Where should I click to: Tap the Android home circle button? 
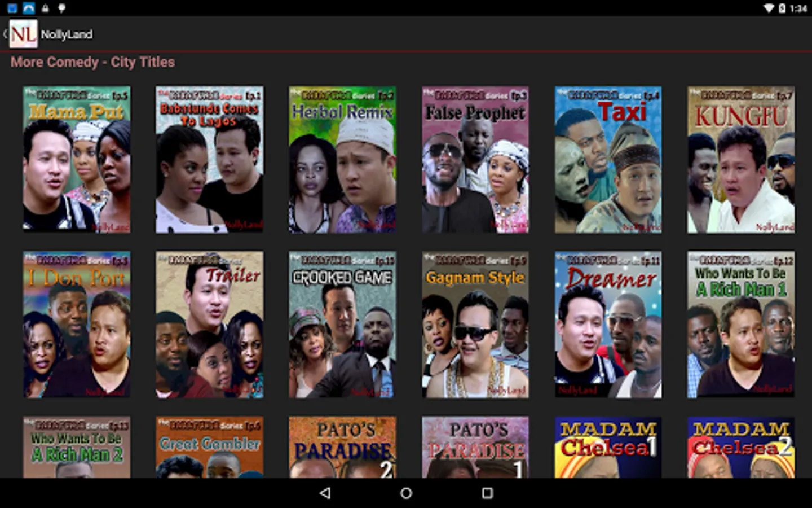coord(406,493)
